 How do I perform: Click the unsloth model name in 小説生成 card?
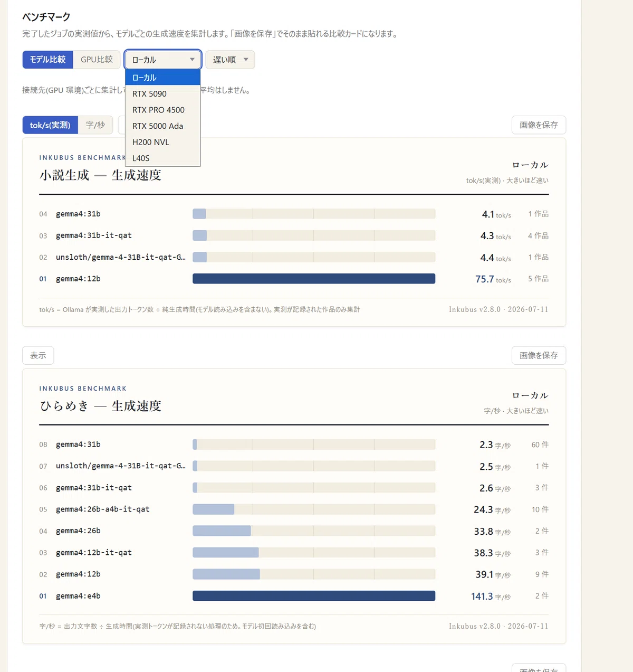121,257
